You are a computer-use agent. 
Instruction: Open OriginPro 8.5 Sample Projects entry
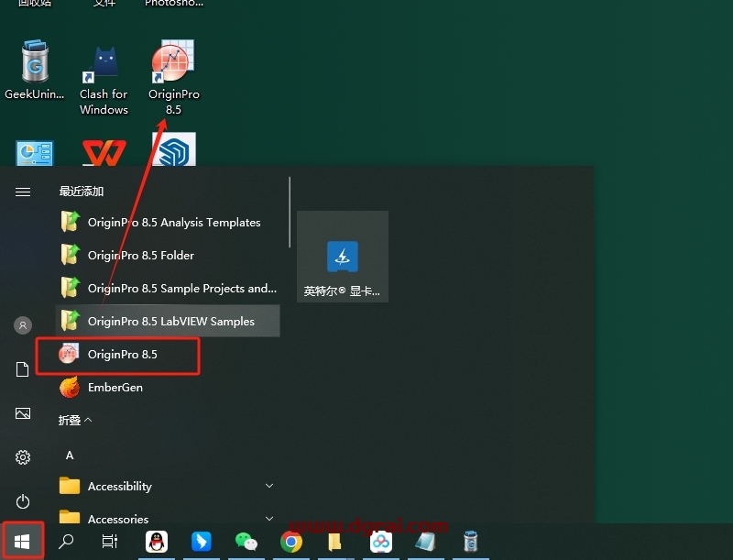tap(168, 289)
